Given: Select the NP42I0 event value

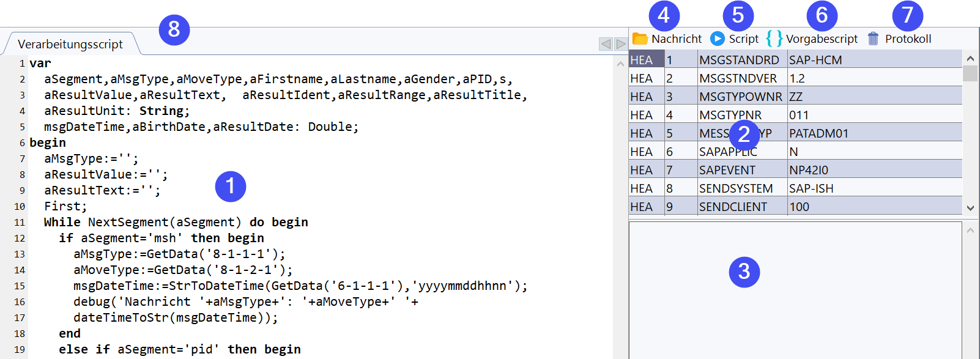Looking at the screenshot, I should point(809,170).
